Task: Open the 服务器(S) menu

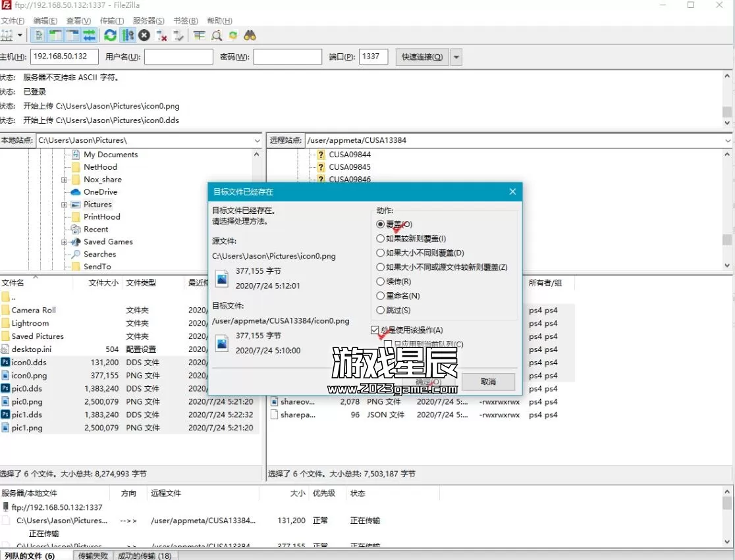Action: [x=148, y=21]
